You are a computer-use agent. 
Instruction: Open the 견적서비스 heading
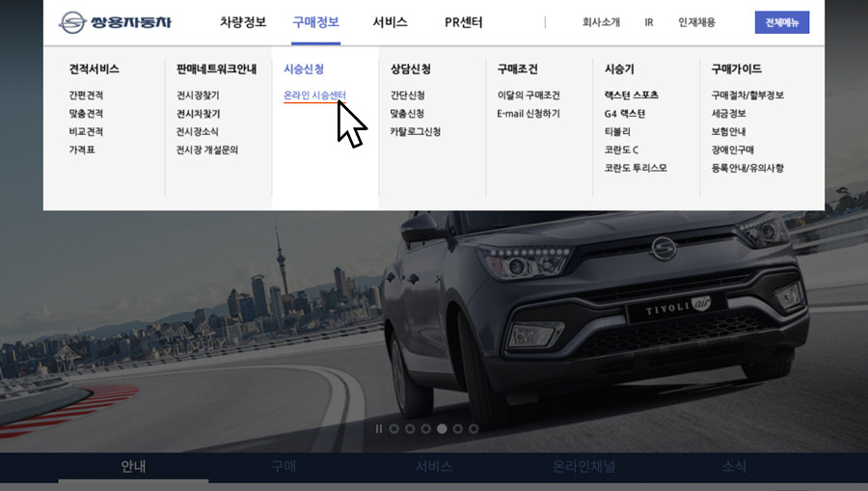pos(95,69)
